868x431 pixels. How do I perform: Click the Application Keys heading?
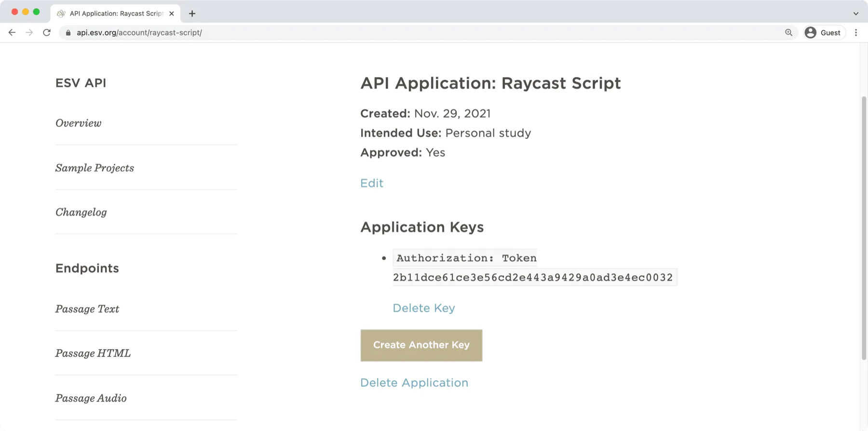click(x=422, y=227)
